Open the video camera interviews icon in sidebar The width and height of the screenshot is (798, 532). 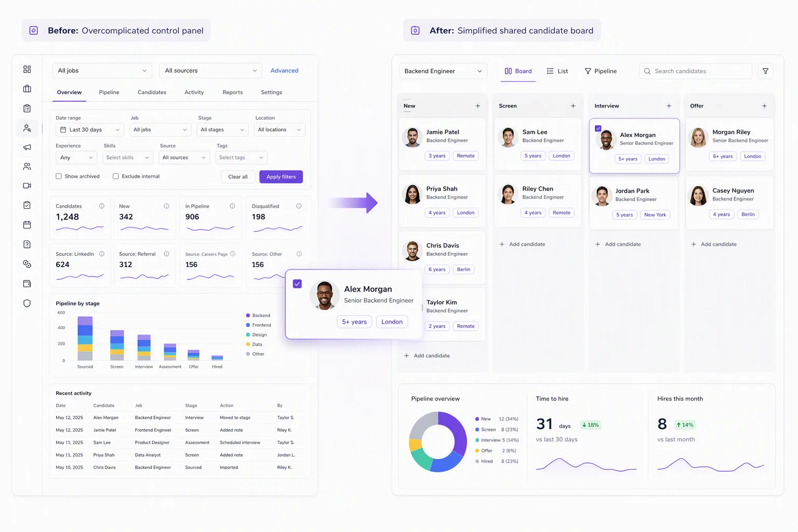coord(27,185)
